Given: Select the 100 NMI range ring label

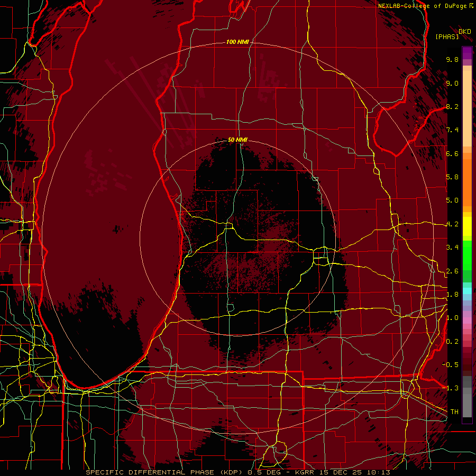Looking at the screenshot, I should click(x=237, y=42).
